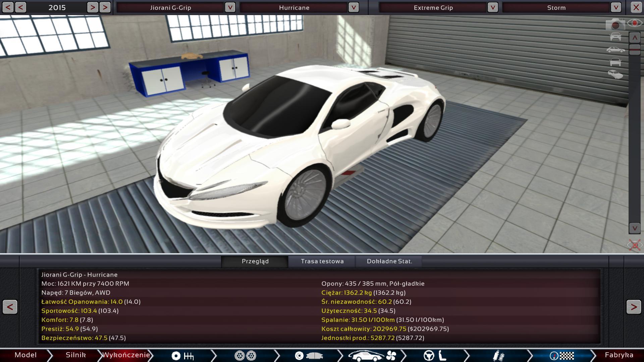Open the gearbox and drivetrain step

point(182,355)
